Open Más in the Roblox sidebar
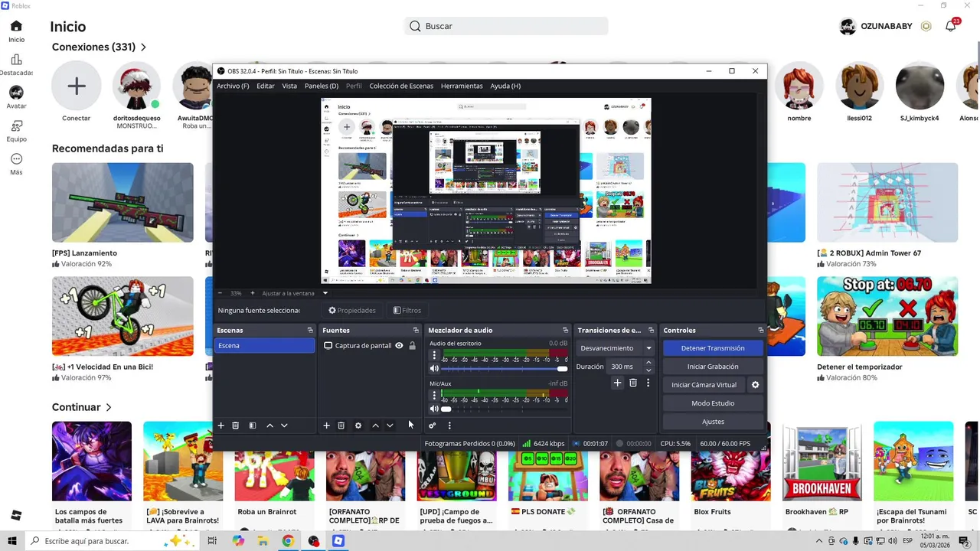Image resolution: width=980 pixels, height=551 pixels. [x=16, y=164]
